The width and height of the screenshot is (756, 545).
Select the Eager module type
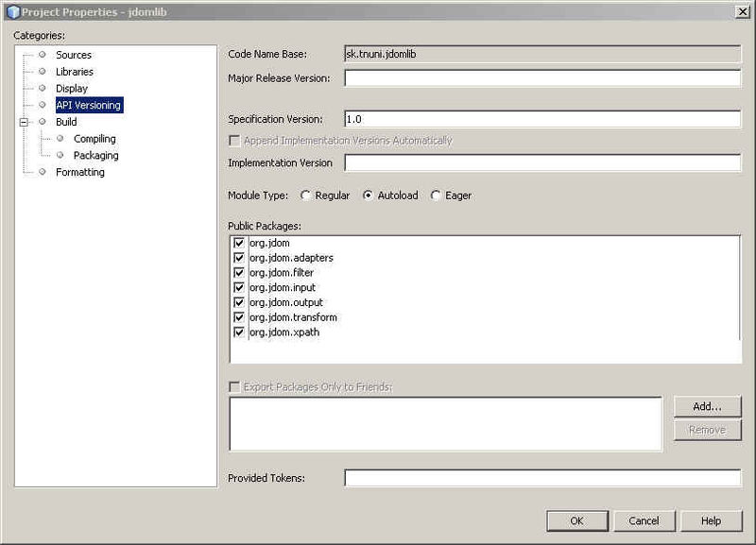pos(436,196)
